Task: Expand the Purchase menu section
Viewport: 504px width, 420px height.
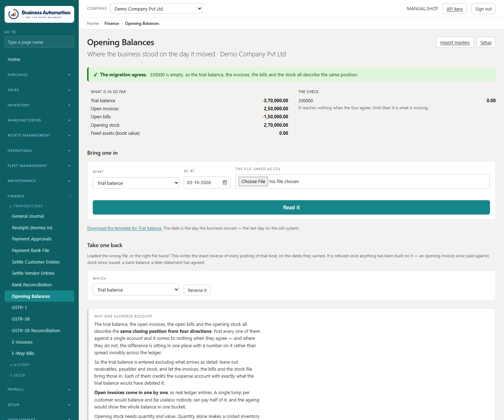Action: [39, 75]
